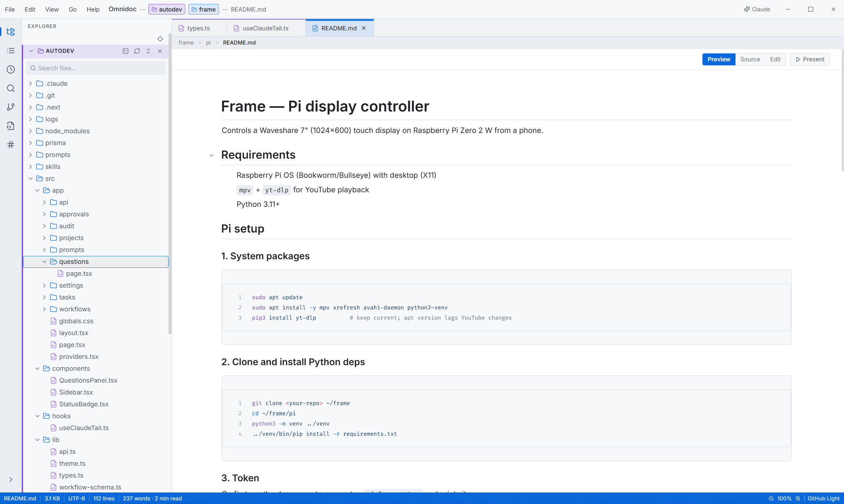Click the 100% zoom level
844x504 pixels.
click(x=784, y=499)
